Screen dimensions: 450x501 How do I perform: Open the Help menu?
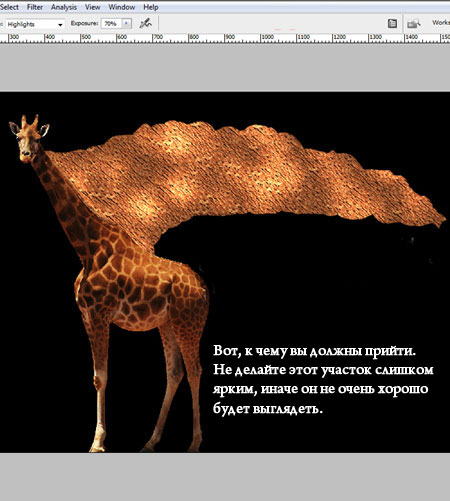click(151, 7)
